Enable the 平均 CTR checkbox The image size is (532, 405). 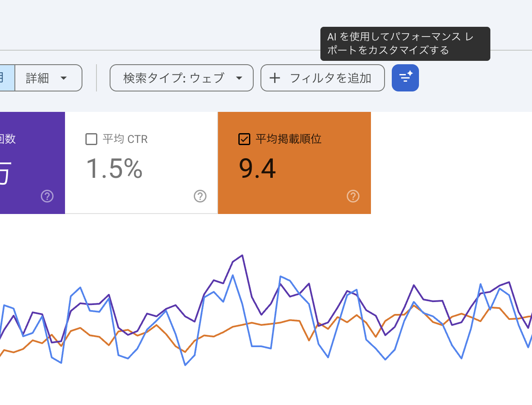tap(91, 139)
